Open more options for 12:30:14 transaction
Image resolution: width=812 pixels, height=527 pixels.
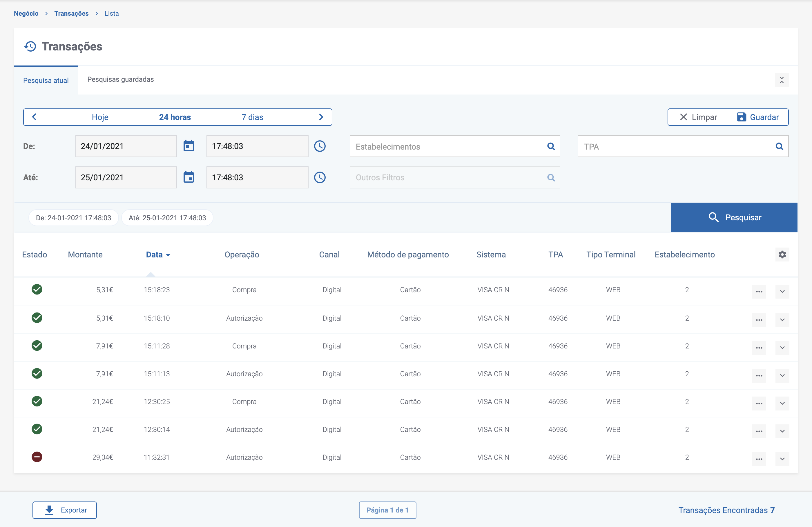pos(759,431)
